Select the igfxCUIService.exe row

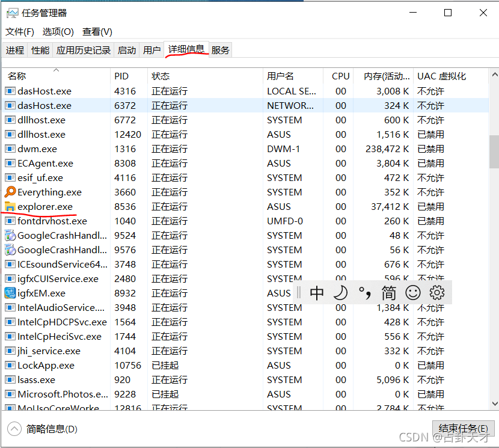coord(245,278)
